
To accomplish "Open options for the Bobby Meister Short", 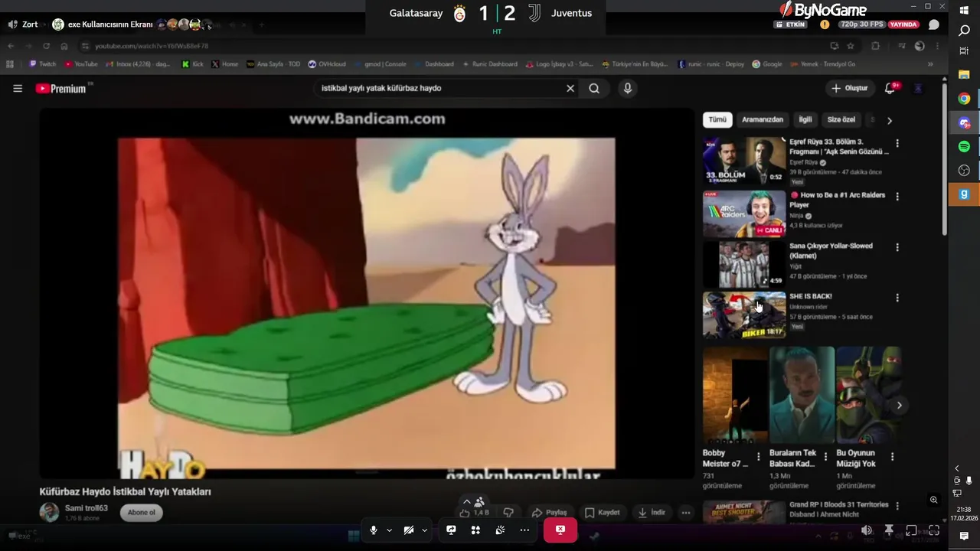I will (759, 457).
